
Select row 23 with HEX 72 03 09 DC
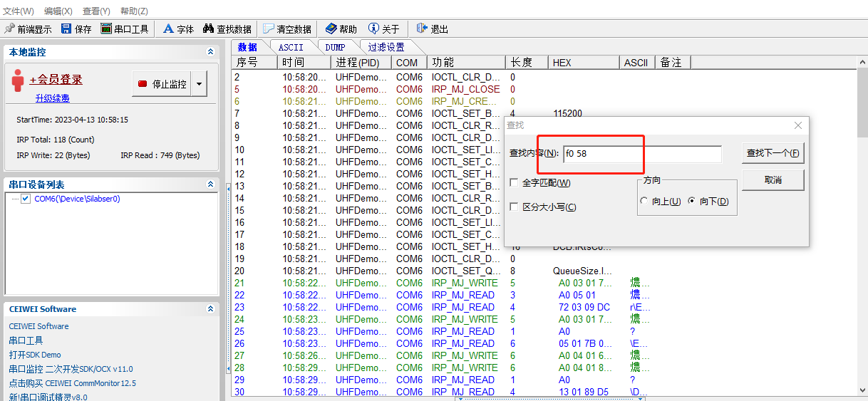(545, 307)
